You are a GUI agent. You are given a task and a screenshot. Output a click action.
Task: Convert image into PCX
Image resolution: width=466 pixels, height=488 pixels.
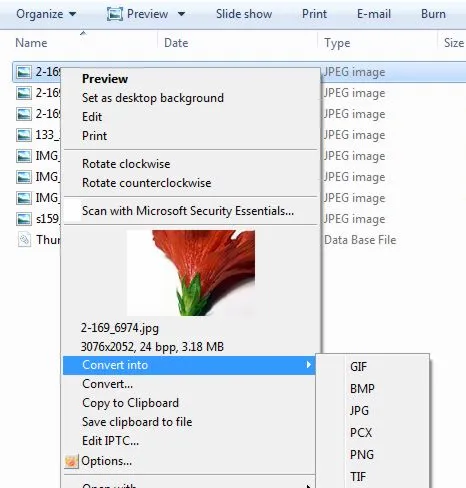[361, 433]
